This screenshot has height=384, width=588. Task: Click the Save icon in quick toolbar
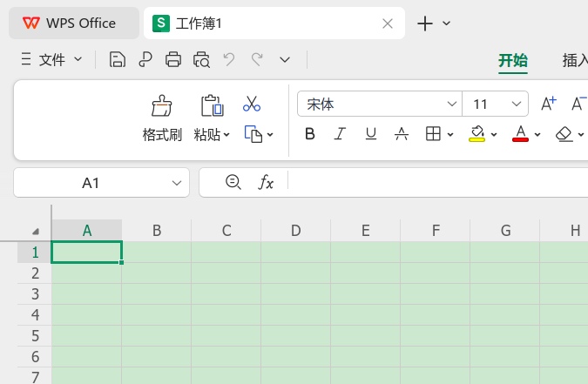coord(118,59)
